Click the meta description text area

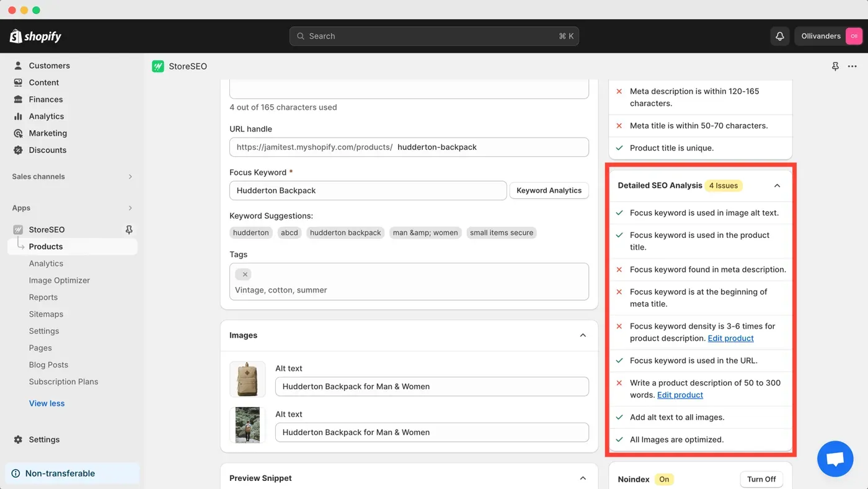click(x=409, y=89)
